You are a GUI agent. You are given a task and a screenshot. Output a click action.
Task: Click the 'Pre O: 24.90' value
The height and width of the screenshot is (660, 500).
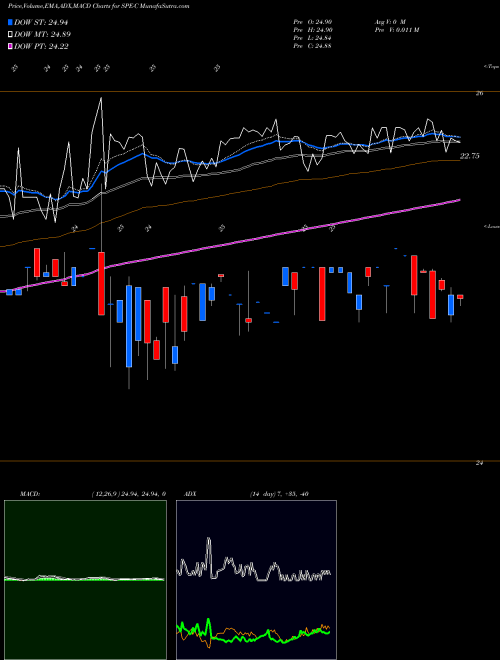pos(313,21)
